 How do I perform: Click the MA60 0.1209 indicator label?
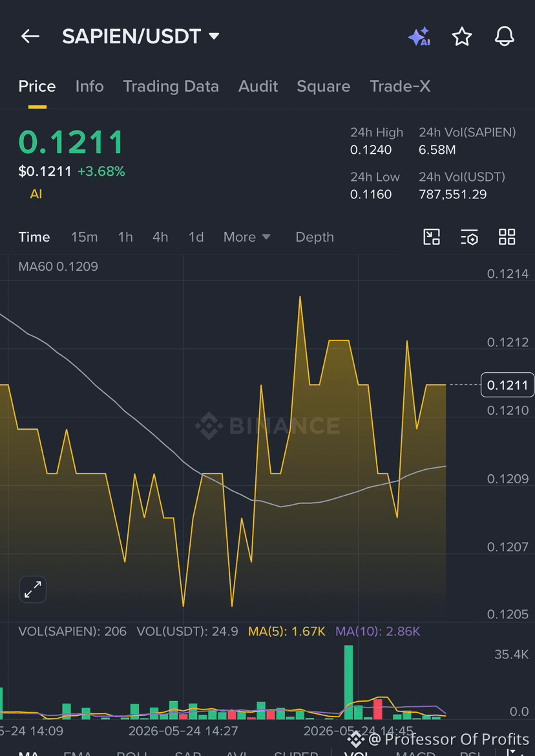[x=58, y=267]
